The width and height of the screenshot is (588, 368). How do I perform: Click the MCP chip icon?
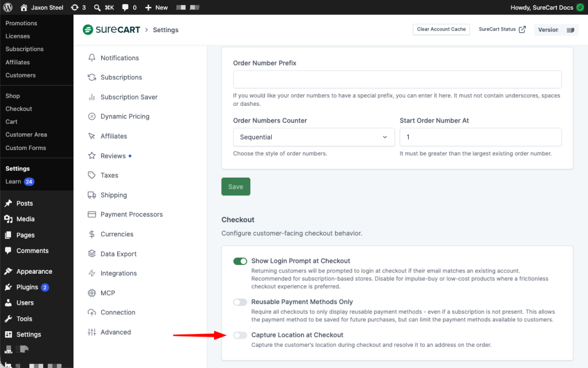click(92, 293)
